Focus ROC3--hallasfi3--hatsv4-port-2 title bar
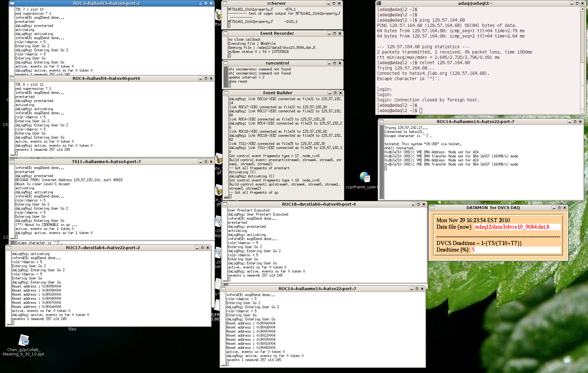 pyautogui.click(x=106, y=3)
